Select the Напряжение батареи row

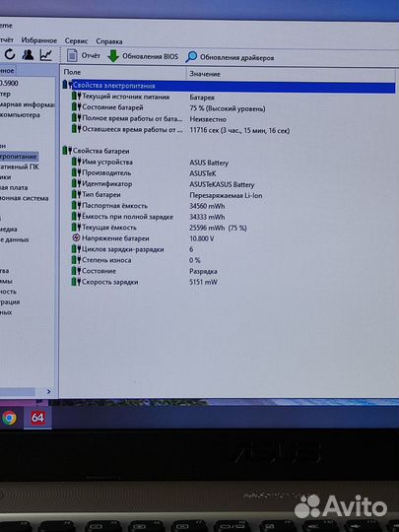pos(229,238)
